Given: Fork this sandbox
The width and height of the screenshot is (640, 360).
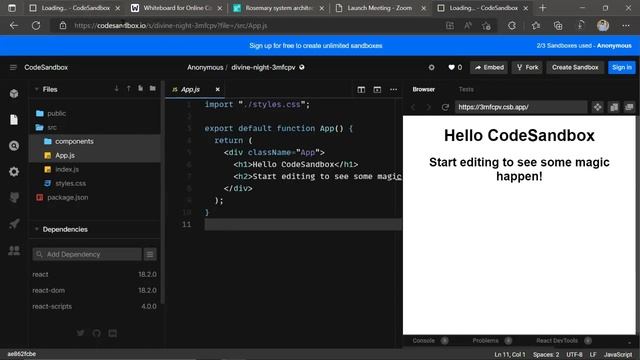Looking at the screenshot, I should coord(527,67).
